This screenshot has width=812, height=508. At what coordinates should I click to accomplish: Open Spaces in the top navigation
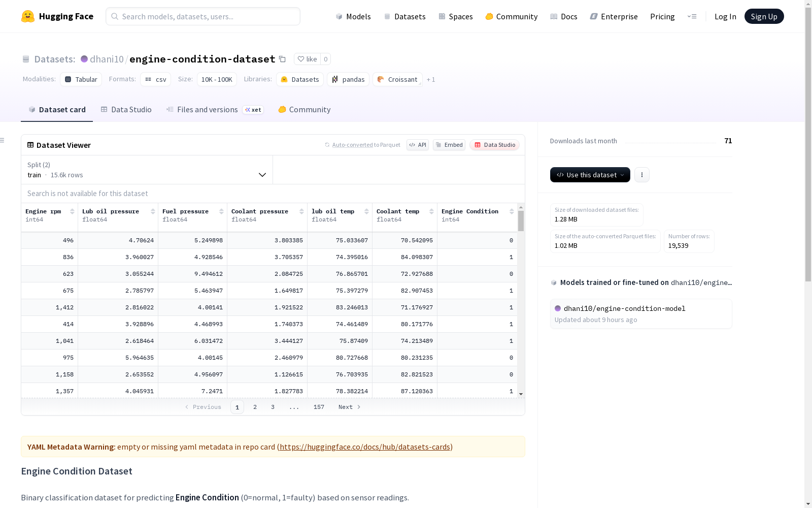[x=456, y=16]
